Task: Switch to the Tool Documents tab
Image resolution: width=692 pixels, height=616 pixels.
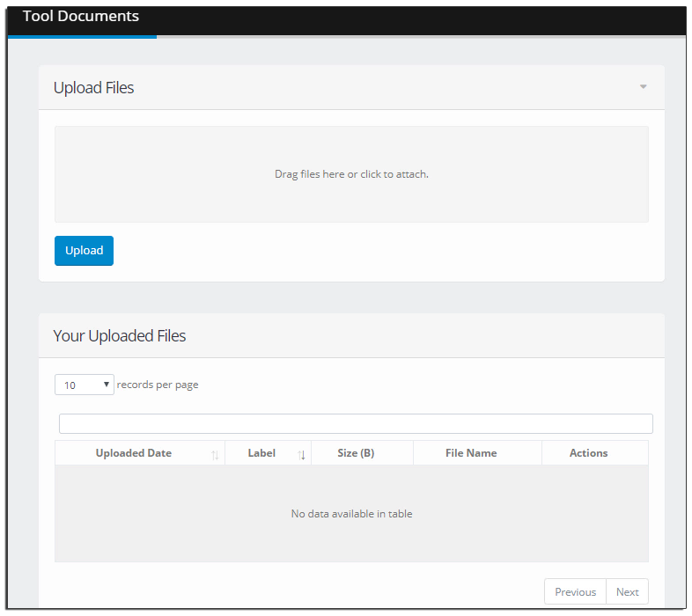Action: coord(81,16)
